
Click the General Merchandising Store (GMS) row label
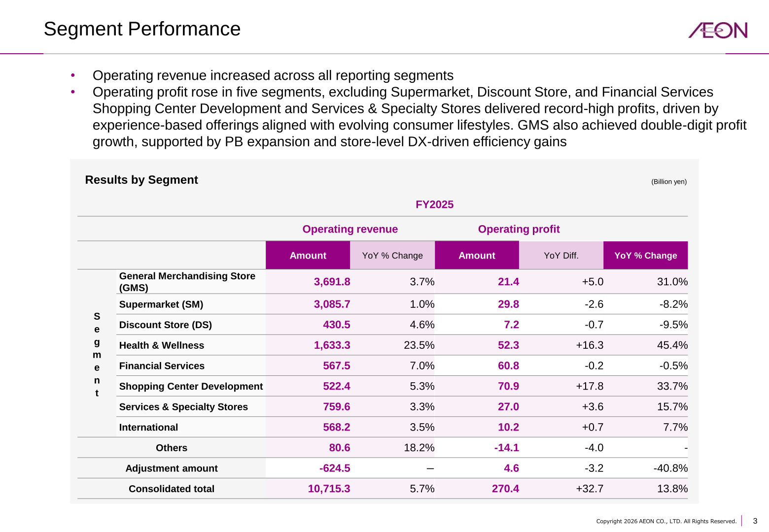(x=187, y=282)
